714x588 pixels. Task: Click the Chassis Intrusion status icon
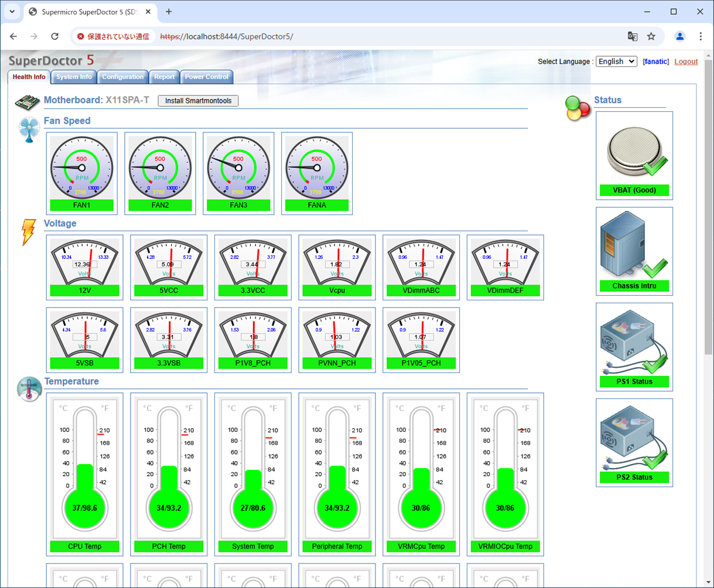pos(634,251)
